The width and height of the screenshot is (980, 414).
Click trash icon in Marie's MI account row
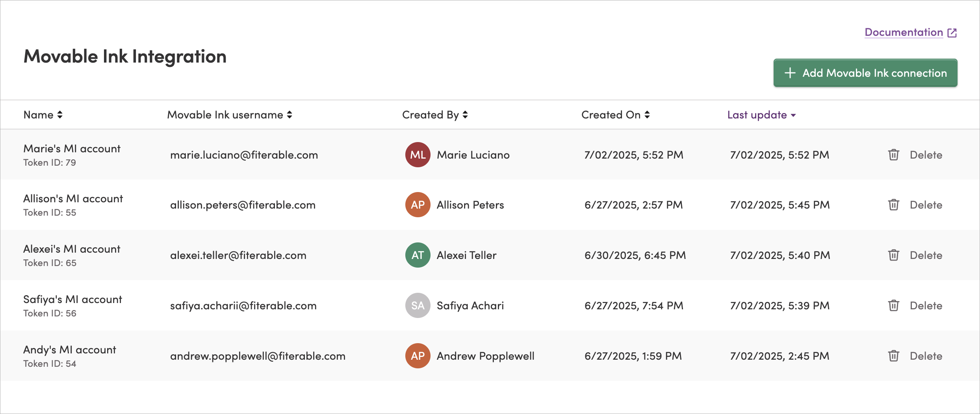[x=893, y=155]
